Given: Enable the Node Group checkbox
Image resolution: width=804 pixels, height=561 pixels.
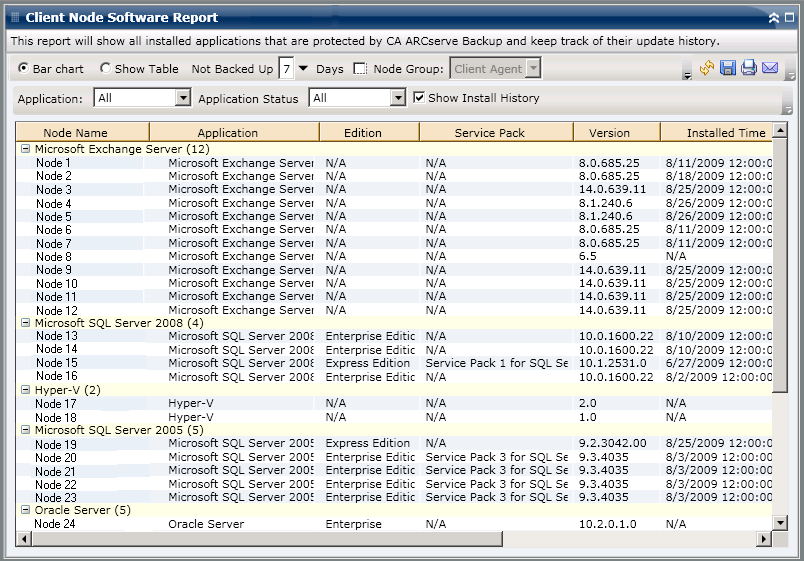Looking at the screenshot, I should pyautogui.click(x=360, y=69).
